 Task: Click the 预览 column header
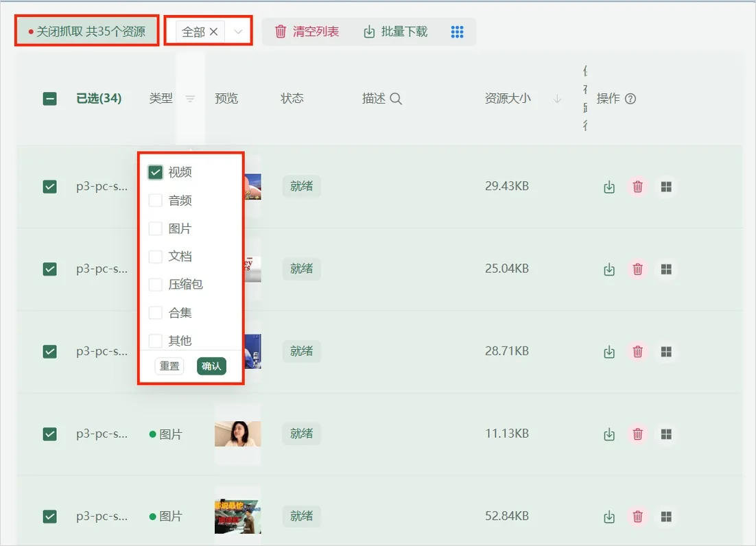pyautogui.click(x=226, y=98)
